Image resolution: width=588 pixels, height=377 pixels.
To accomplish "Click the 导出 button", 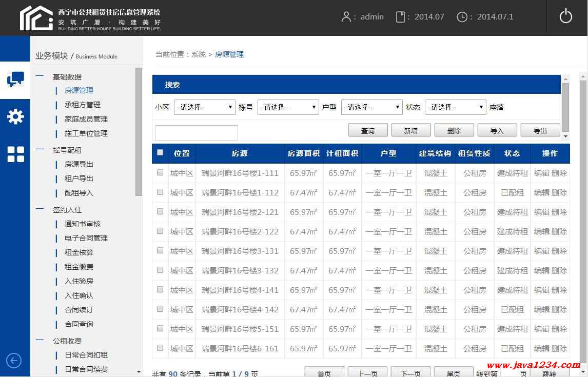I will click(540, 130).
